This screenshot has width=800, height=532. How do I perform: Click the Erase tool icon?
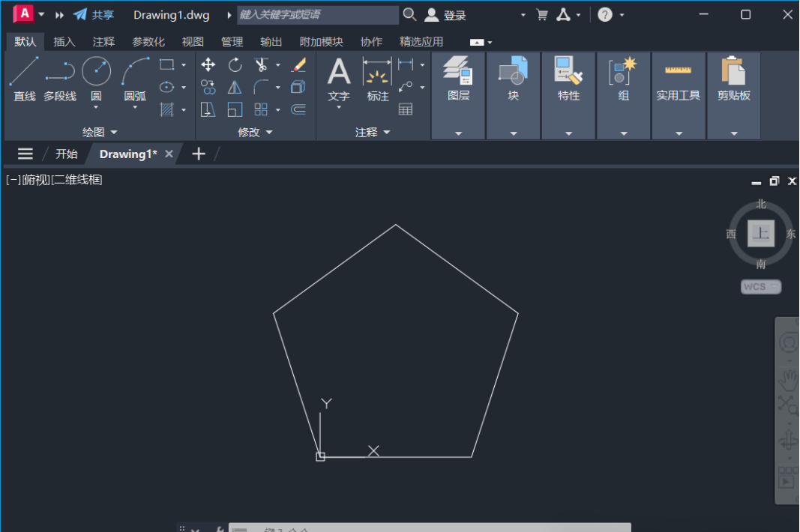tap(298, 64)
